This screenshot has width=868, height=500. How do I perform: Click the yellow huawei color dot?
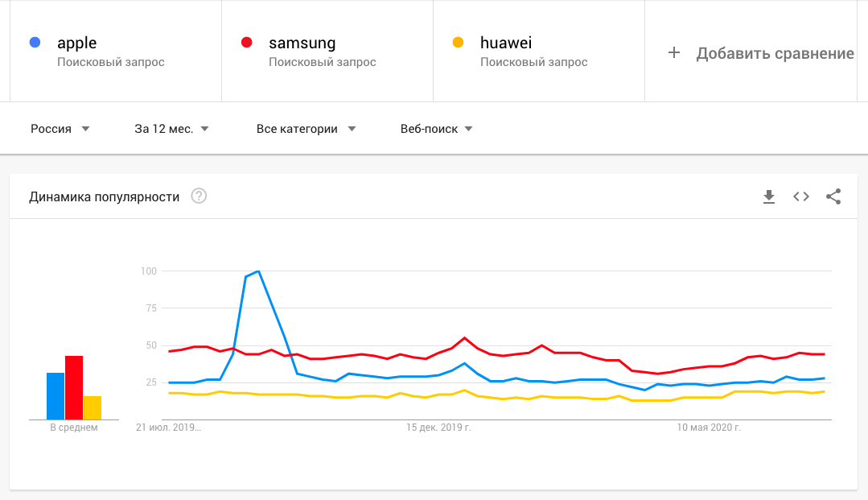(458, 43)
